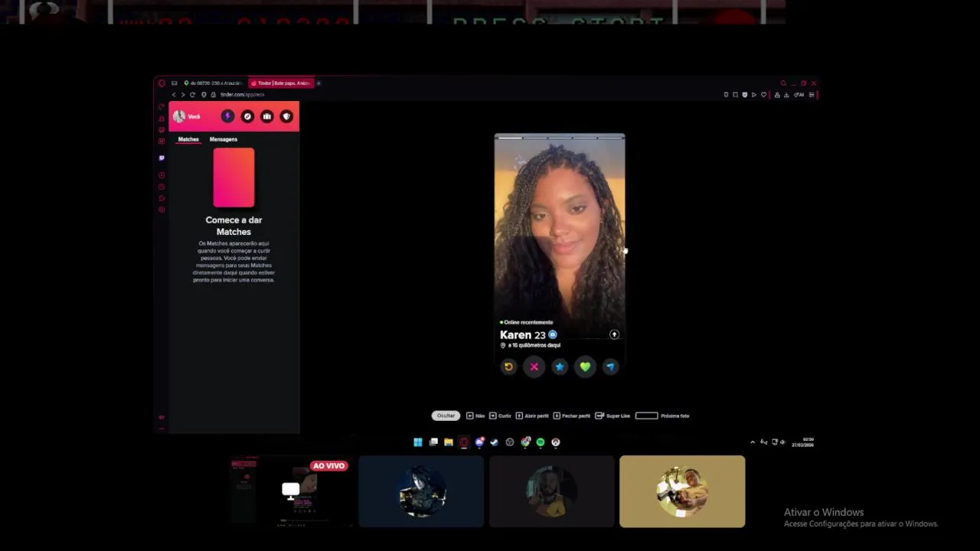Viewport: 980px width, 551px height.
Task: Show hidden system tray icons chevron
Action: [x=753, y=442]
